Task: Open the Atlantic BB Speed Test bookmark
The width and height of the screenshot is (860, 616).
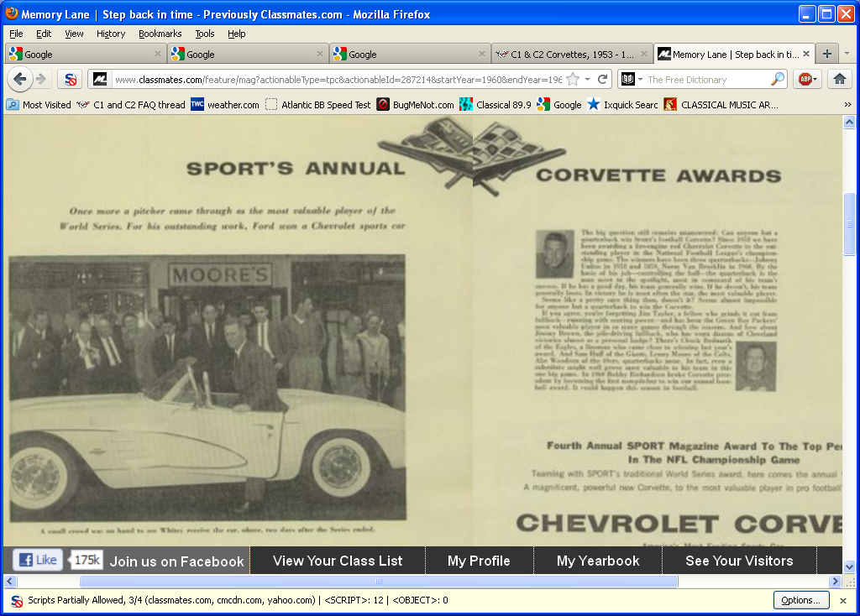Action: pos(318,105)
